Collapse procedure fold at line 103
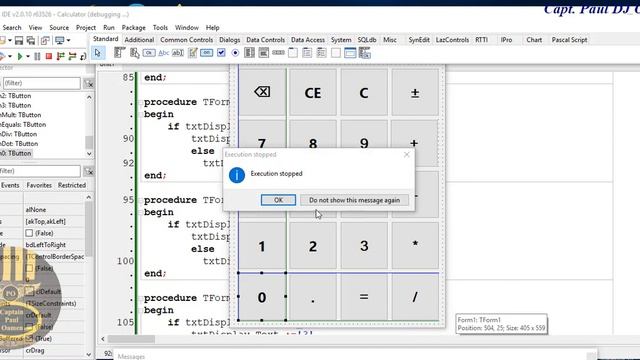 [x=140, y=298]
